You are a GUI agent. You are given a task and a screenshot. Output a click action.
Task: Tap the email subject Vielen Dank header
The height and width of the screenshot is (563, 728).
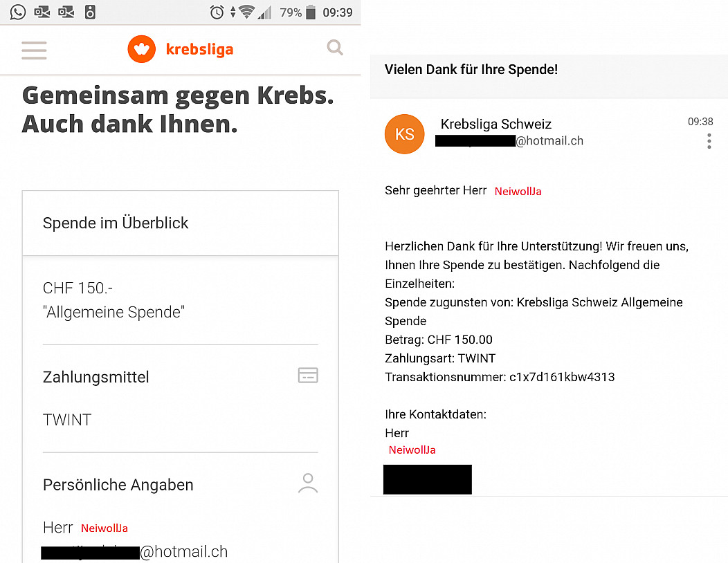(471, 69)
